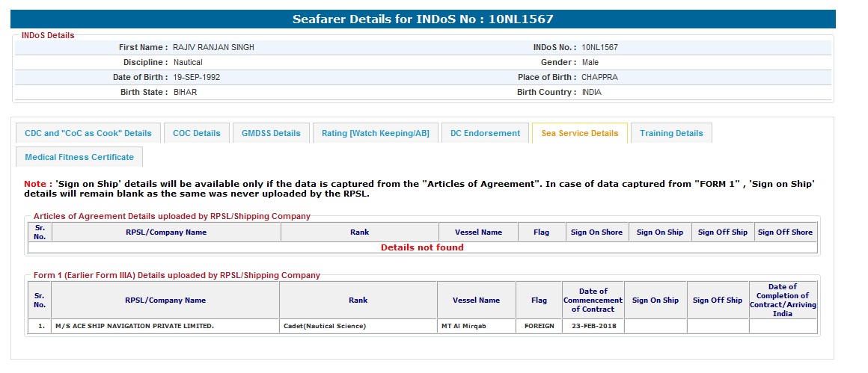View the Medical Fitness Certificate tab
The image size is (868, 373).
79,157
